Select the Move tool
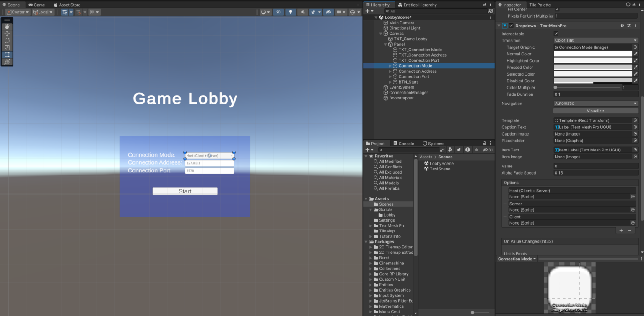 [7, 34]
